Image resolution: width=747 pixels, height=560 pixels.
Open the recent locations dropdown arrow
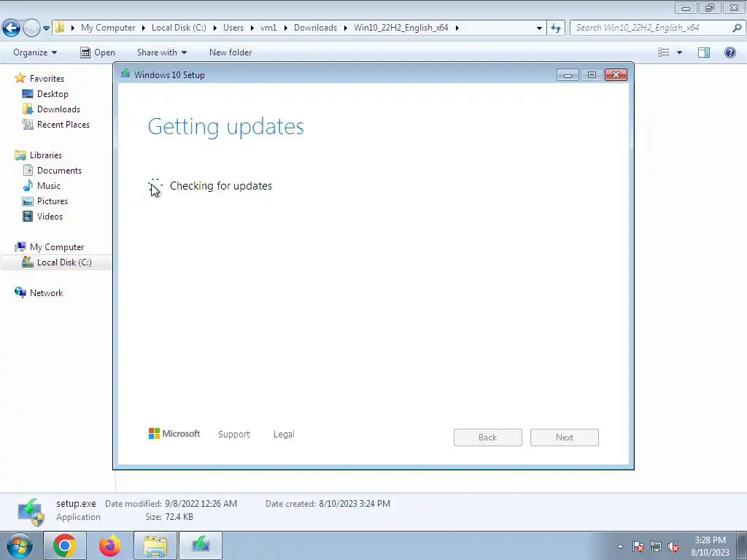coord(46,28)
